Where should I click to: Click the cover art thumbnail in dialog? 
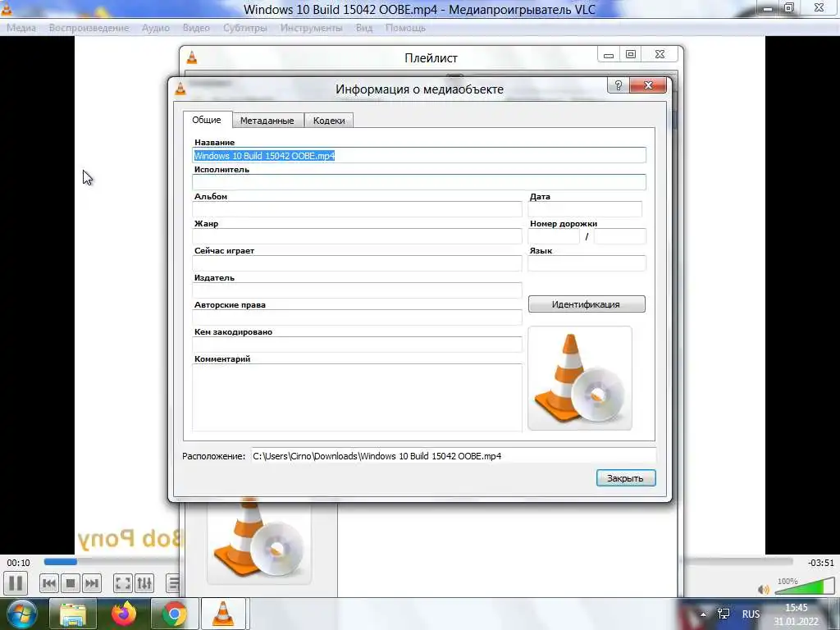[x=580, y=378]
